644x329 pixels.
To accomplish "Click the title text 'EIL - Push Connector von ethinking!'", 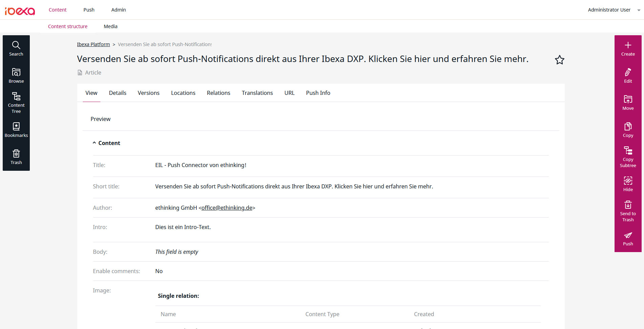I will tap(201, 165).
